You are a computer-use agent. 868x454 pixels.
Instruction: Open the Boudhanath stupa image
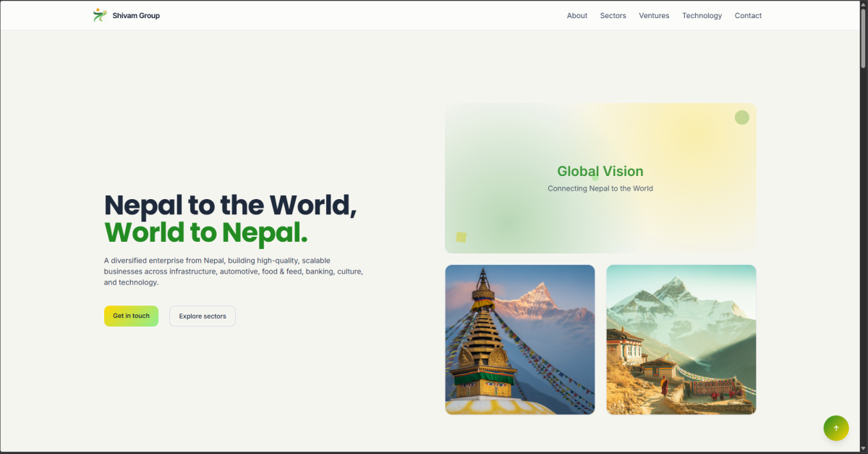point(519,340)
